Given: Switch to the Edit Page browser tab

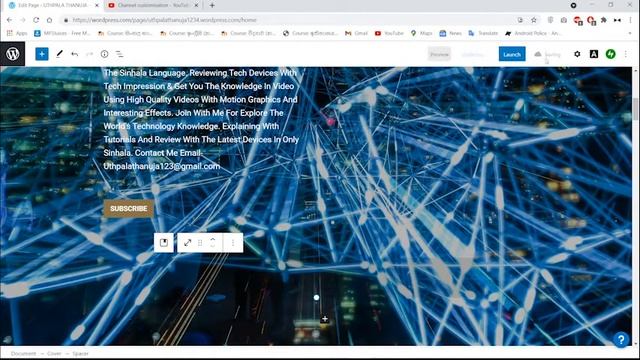Looking at the screenshot, I should pos(53,6).
